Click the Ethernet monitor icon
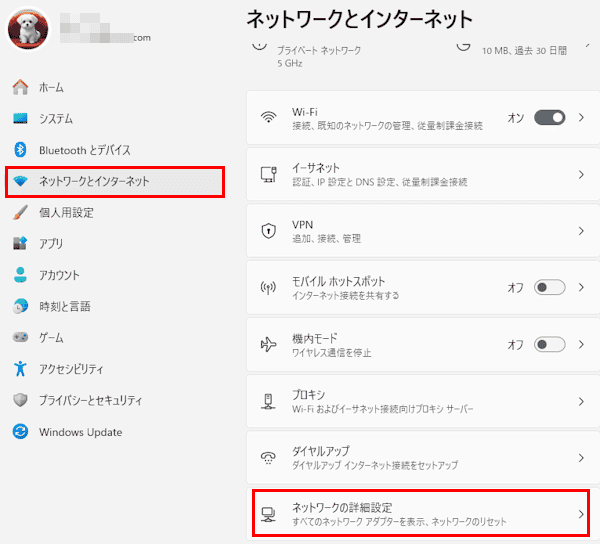 269,174
